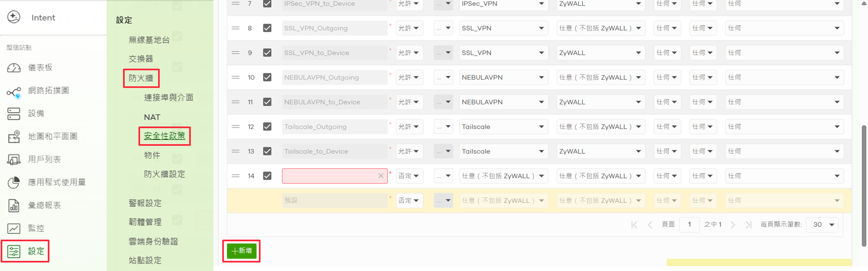Viewport: 868px width, 271px height.
Task: Uncheck rule 9 SSL_VPN_to_Device checkbox
Action: [267, 53]
